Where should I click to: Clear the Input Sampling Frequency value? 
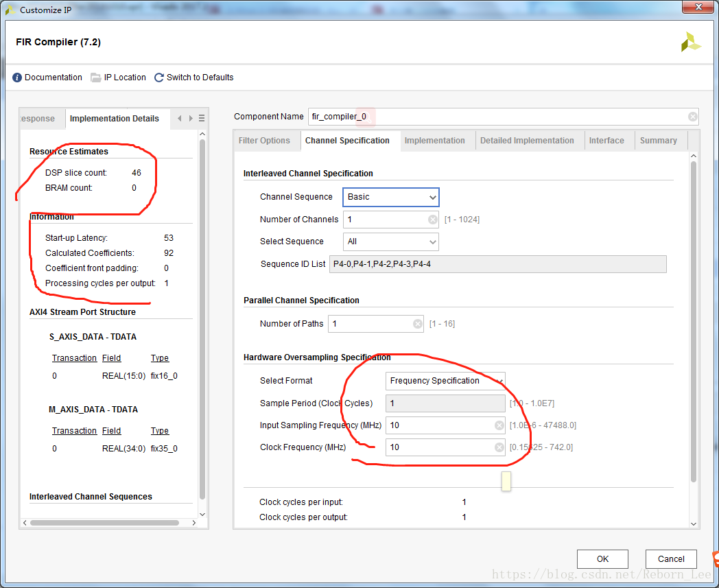click(x=499, y=425)
